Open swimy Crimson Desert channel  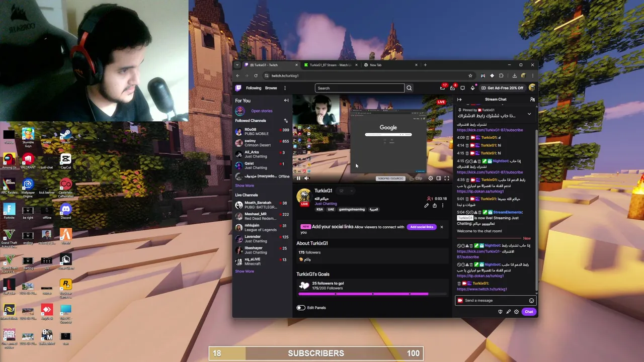click(x=262, y=143)
